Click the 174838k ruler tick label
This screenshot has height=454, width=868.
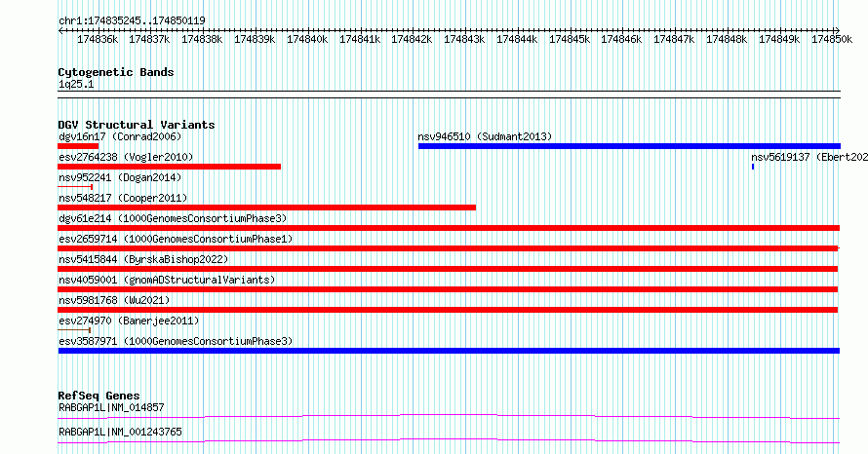tap(202, 39)
